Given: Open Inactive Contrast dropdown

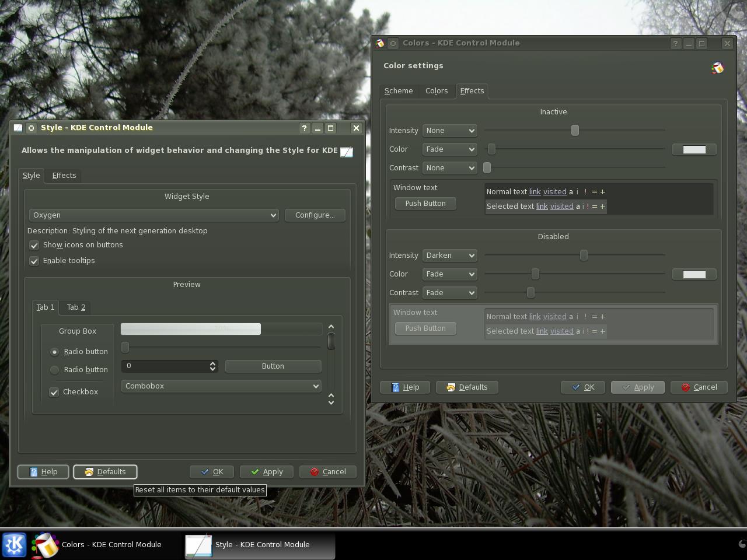Looking at the screenshot, I should 449,168.
